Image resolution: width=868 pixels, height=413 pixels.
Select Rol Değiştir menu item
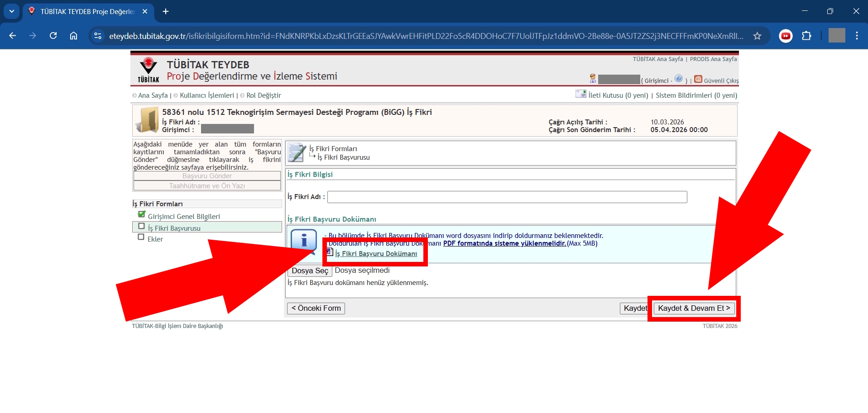(x=264, y=95)
